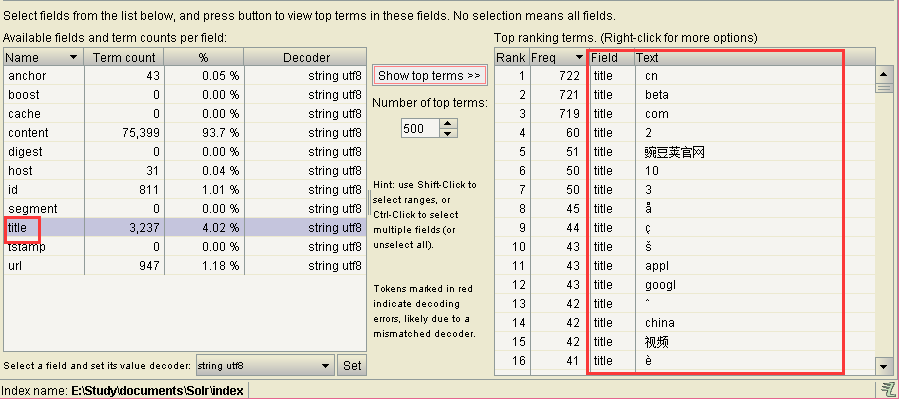Click the number of top terms field

(420, 128)
